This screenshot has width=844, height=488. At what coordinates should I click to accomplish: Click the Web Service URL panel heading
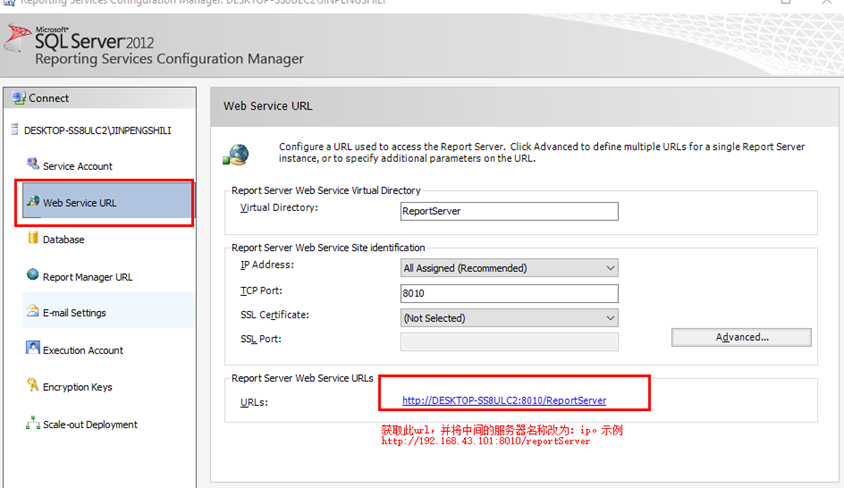(268, 106)
